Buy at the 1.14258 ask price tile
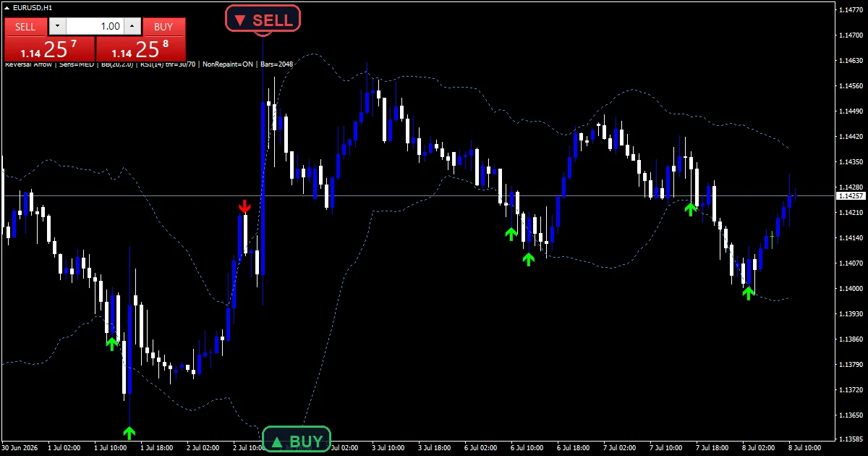The width and height of the screenshot is (868, 456). point(141,50)
